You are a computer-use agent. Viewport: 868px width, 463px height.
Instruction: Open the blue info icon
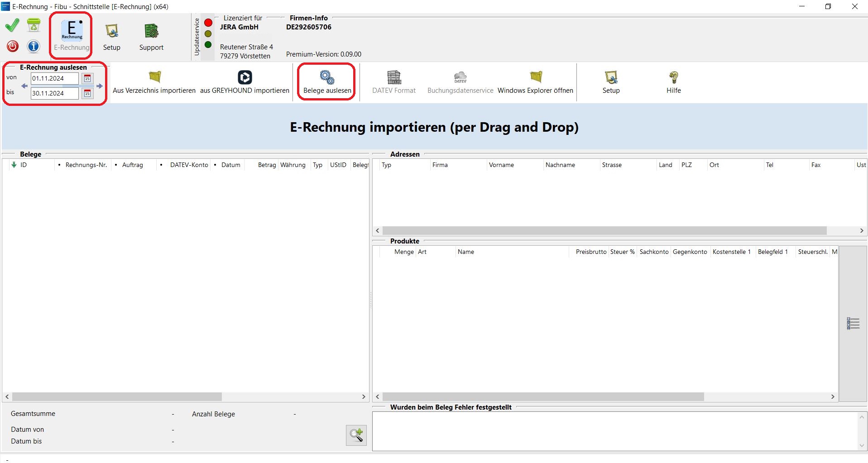click(x=34, y=46)
